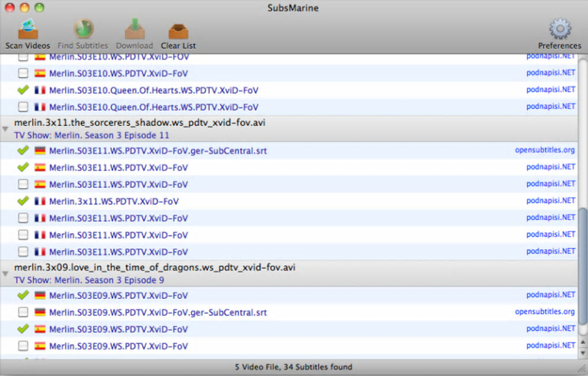
Task: Select the merlin.3x11.the_sorcerers_shadow file name
Action: point(140,123)
